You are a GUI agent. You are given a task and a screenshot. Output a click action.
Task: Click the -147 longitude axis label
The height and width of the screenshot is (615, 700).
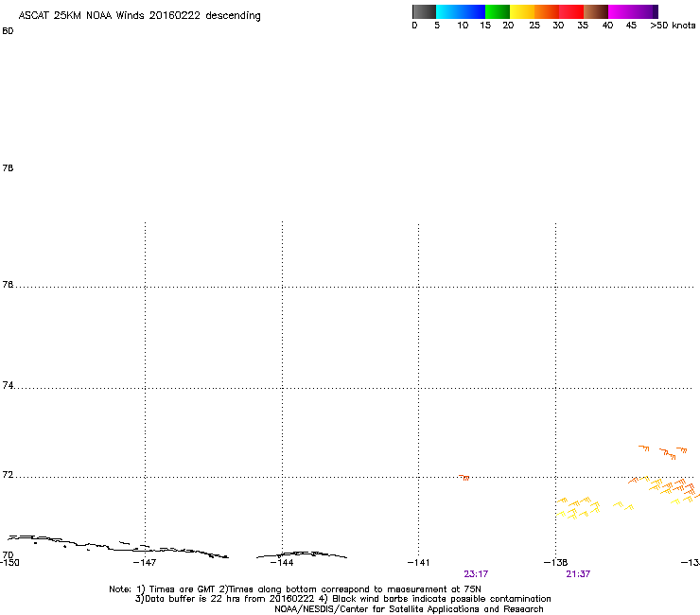click(145, 562)
